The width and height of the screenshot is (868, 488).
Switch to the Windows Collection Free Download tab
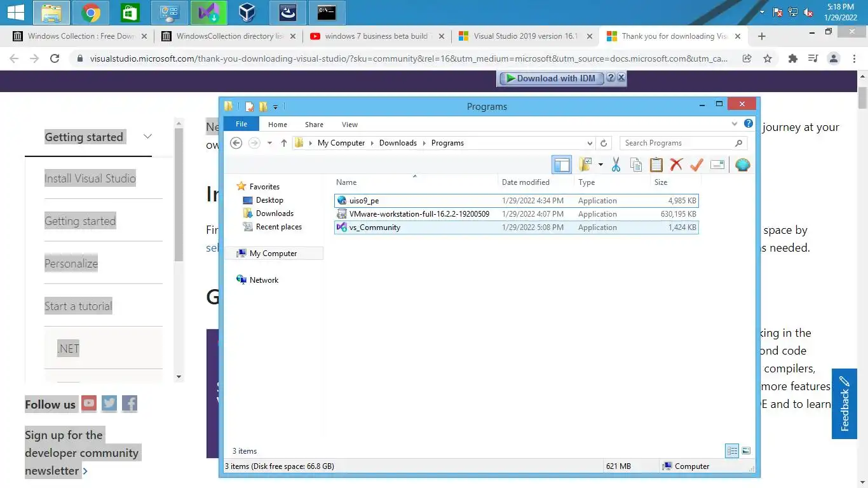pos(79,36)
